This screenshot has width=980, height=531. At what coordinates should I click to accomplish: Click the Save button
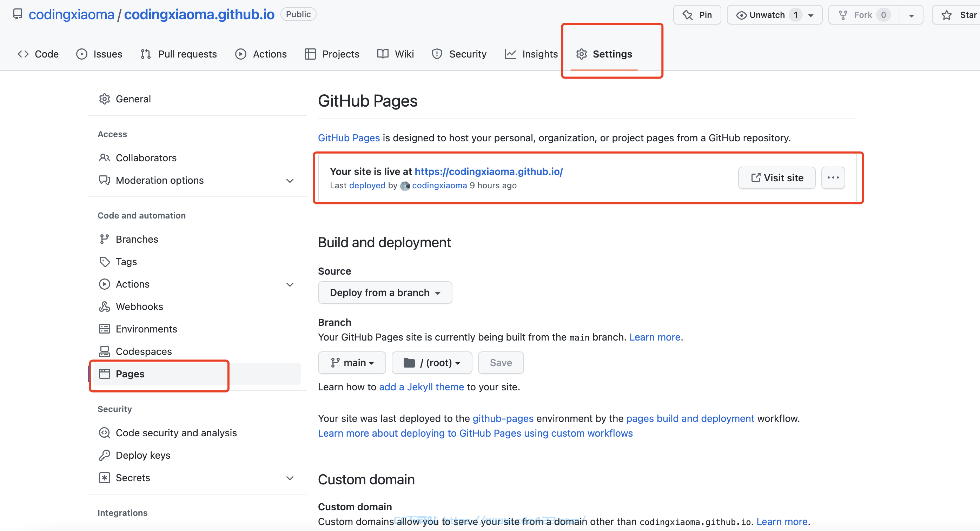[501, 363]
